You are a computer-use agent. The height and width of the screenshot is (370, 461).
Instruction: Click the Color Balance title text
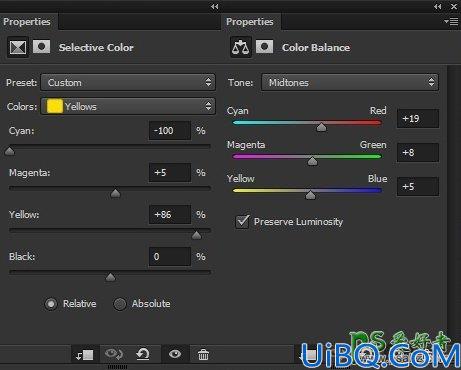[x=316, y=47]
